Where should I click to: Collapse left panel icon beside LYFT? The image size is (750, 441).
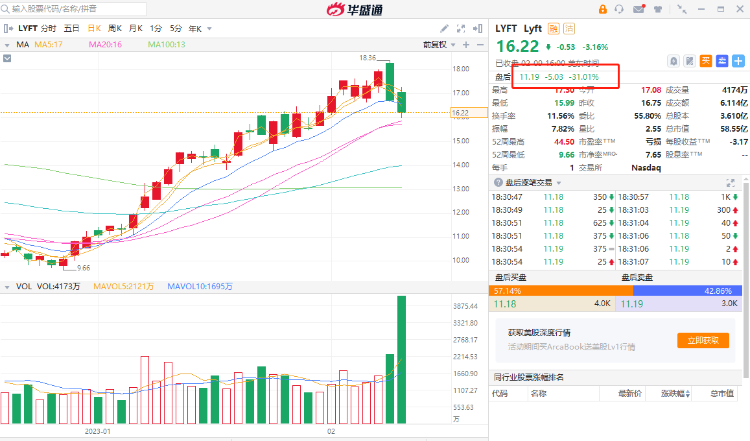coord(8,29)
